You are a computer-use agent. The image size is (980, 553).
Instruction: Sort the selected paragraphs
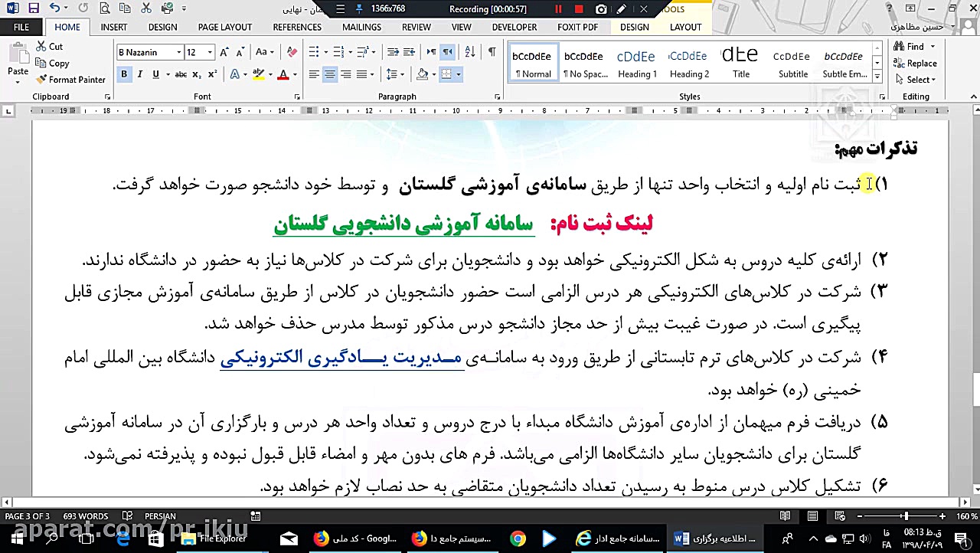[x=469, y=52]
